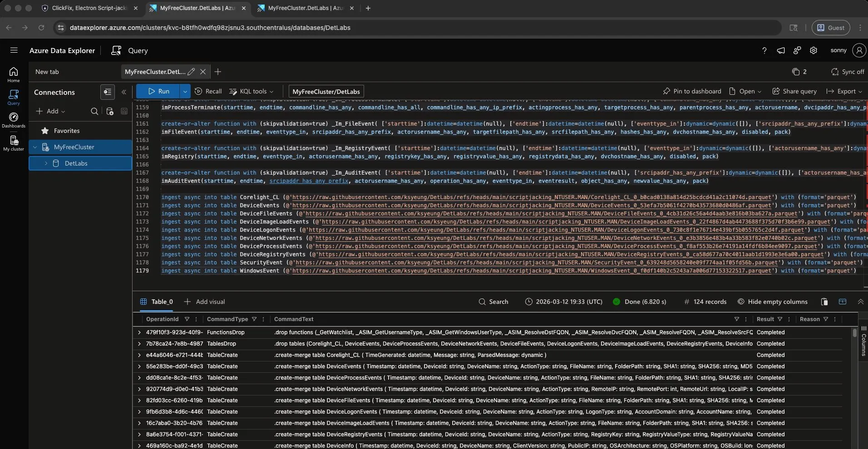
Task: Expand the DetLabs database node
Action: click(x=46, y=163)
